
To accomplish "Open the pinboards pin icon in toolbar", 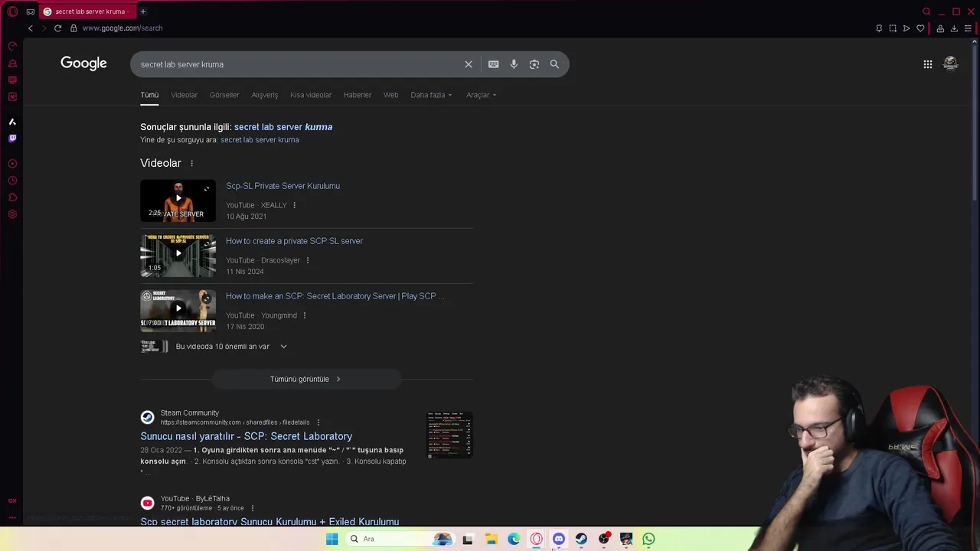I will (879, 28).
